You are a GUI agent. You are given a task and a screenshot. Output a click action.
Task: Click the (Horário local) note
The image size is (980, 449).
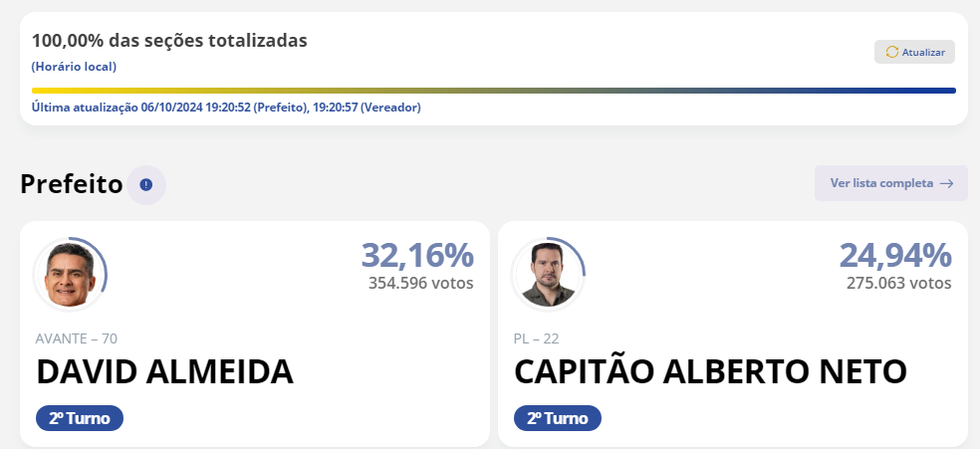pyautogui.click(x=74, y=67)
